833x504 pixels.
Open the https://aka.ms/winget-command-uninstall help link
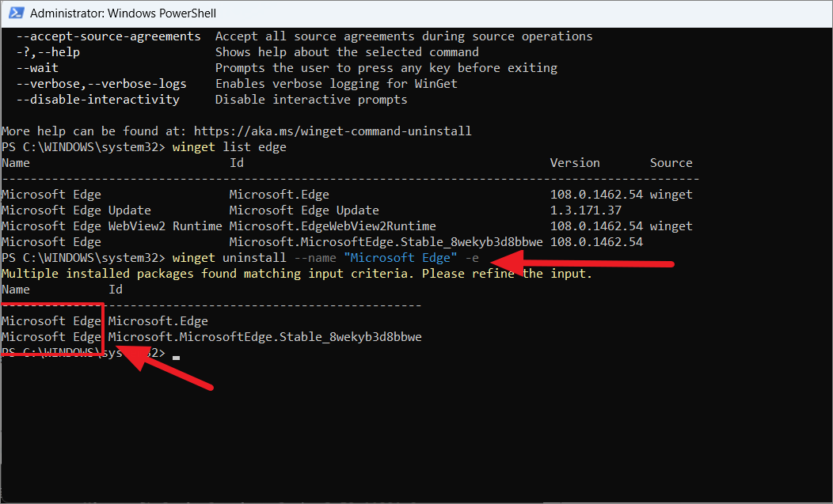(333, 131)
